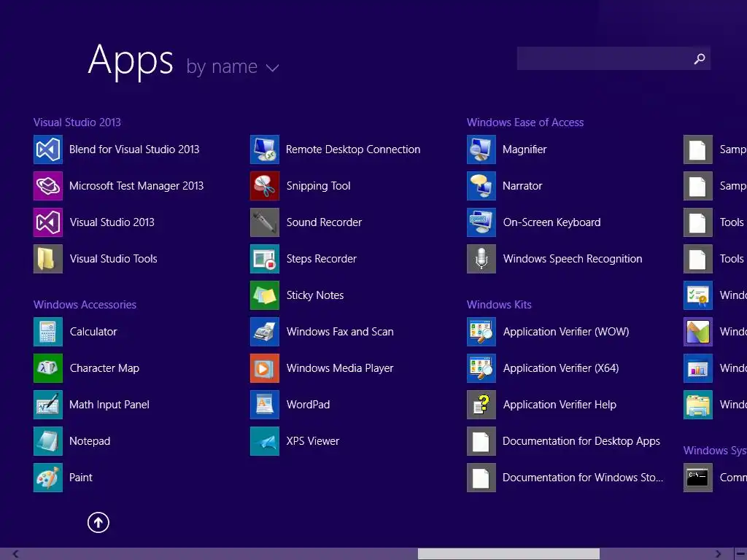The height and width of the screenshot is (560, 747).
Task: Click the left arrow of horizontal scrollbar
Action: pyautogui.click(x=15, y=554)
